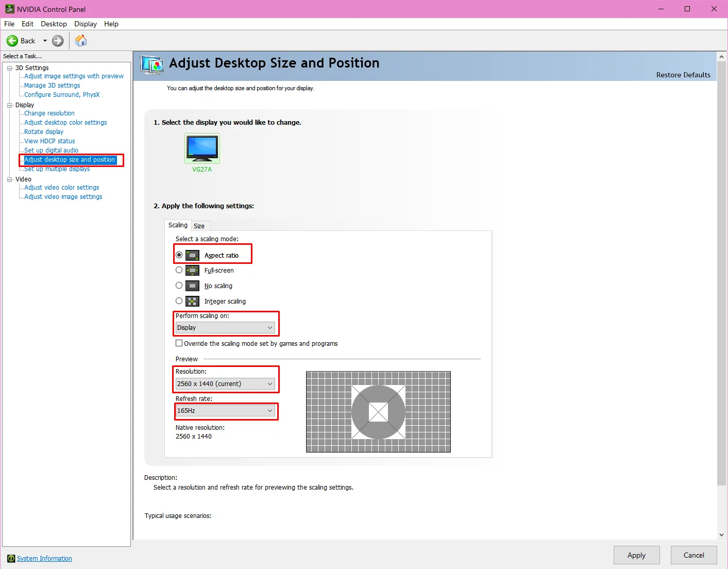The height and width of the screenshot is (569, 728).
Task: Click the green Back arrow icon
Action: coord(12,41)
